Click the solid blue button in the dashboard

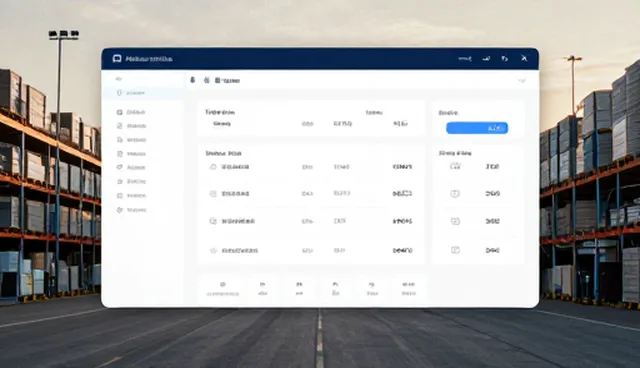point(477,128)
